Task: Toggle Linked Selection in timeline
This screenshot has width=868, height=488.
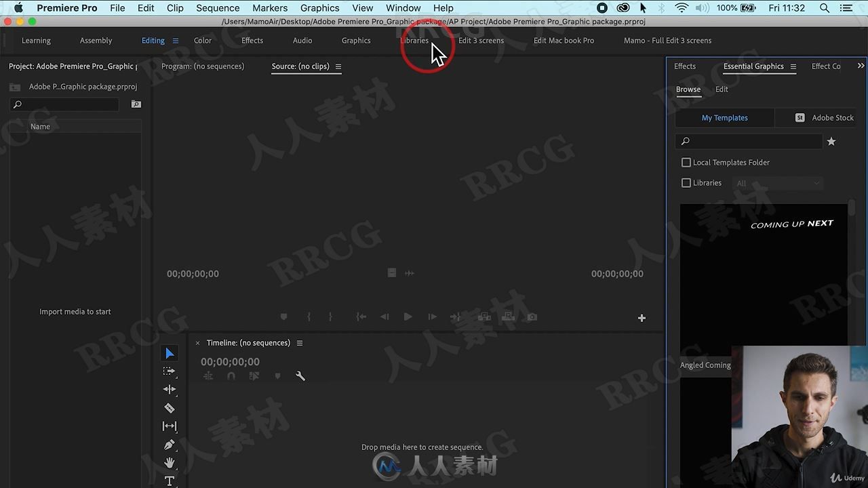Action: [254, 376]
